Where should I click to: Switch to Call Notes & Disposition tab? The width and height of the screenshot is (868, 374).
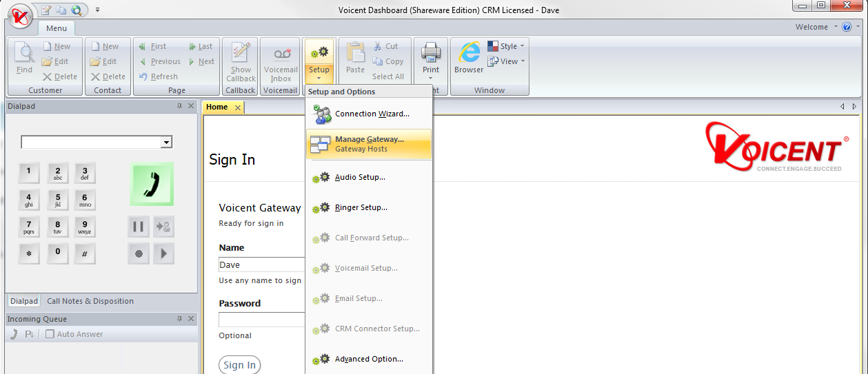coord(90,301)
